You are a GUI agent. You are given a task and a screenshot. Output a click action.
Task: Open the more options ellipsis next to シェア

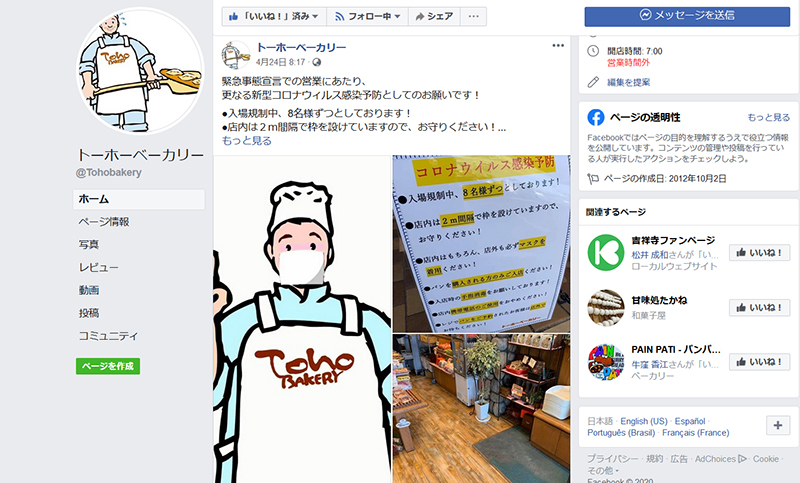pos(473,16)
